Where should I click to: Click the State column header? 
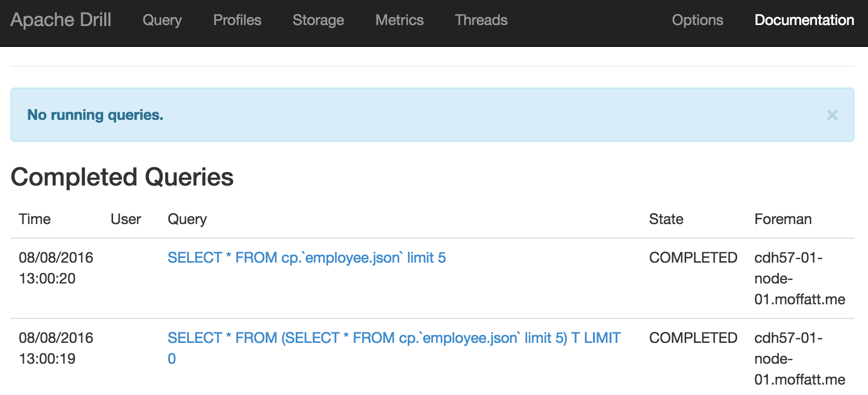click(666, 219)
